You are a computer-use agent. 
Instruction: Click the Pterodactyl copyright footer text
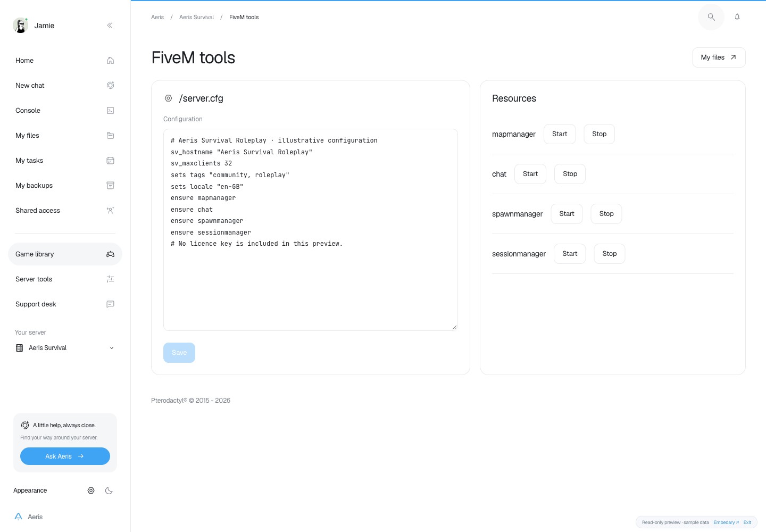(190, 401)
